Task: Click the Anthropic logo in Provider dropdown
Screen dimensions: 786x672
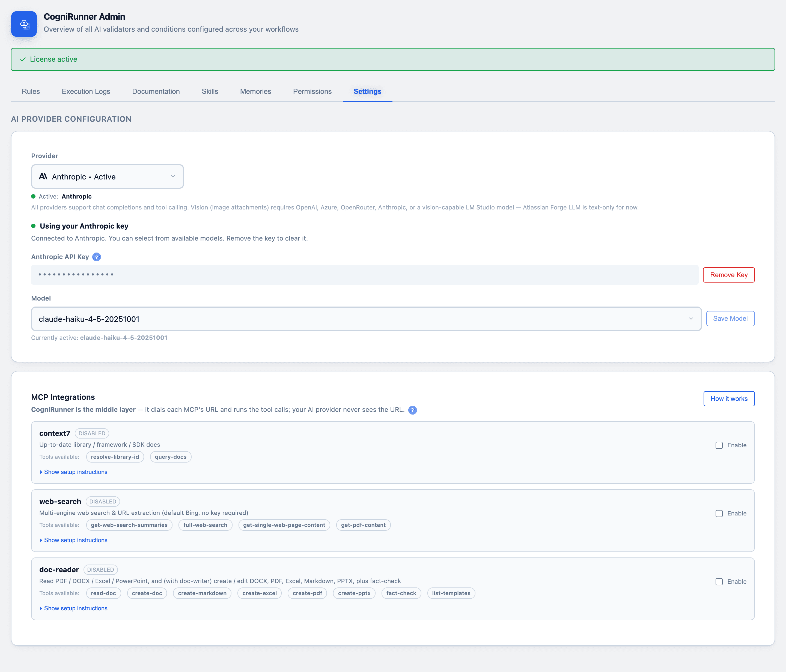Action: 43,176
